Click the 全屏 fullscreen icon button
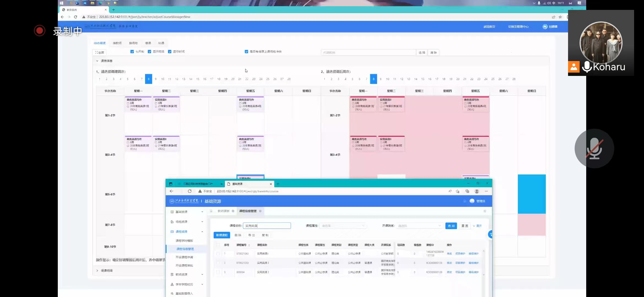644x297 pixels. (99, 52)
